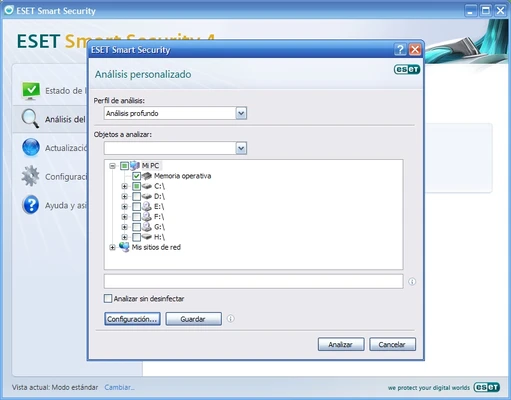Check the F:\ drive checkbox

pyautogui.click(x=136, y=217)
